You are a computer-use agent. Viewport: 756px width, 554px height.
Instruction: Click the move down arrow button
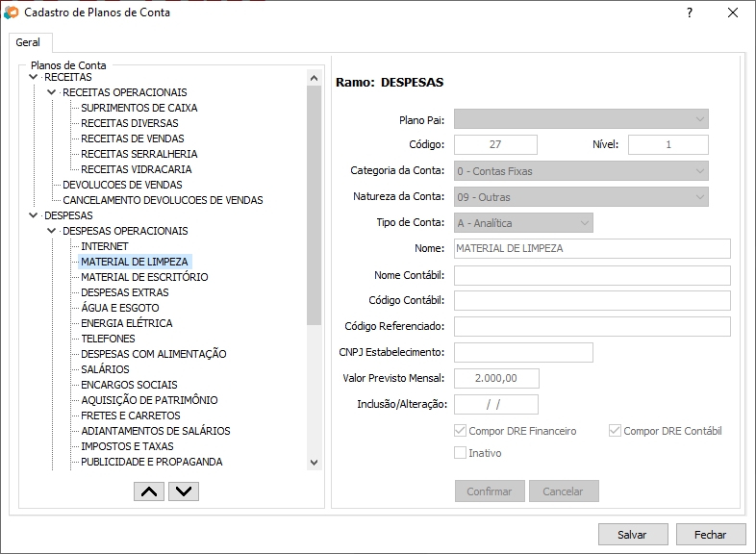tap(183, 491)
